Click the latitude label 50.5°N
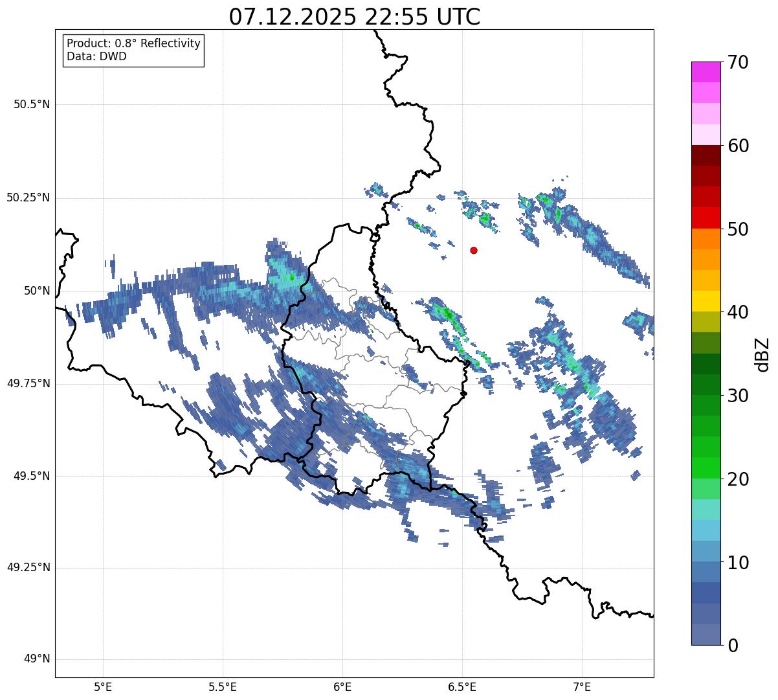The width and height of the screenshot is (778, 700). [x=32, y=104]
